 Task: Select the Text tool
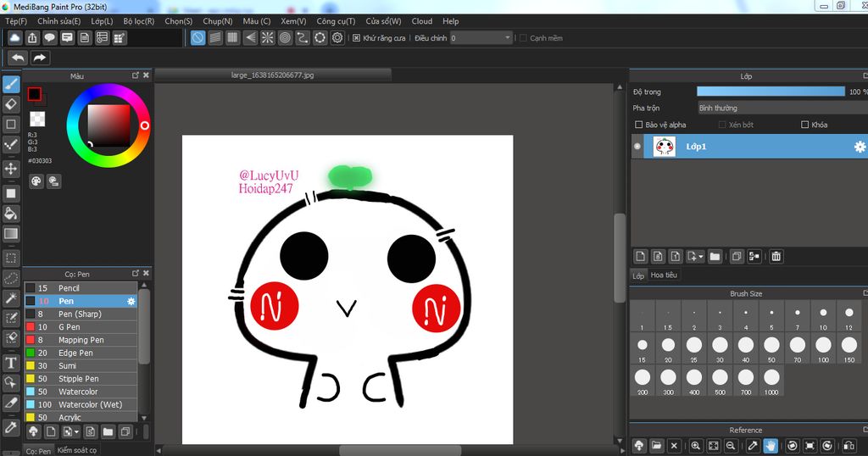[x=11, y=363]
